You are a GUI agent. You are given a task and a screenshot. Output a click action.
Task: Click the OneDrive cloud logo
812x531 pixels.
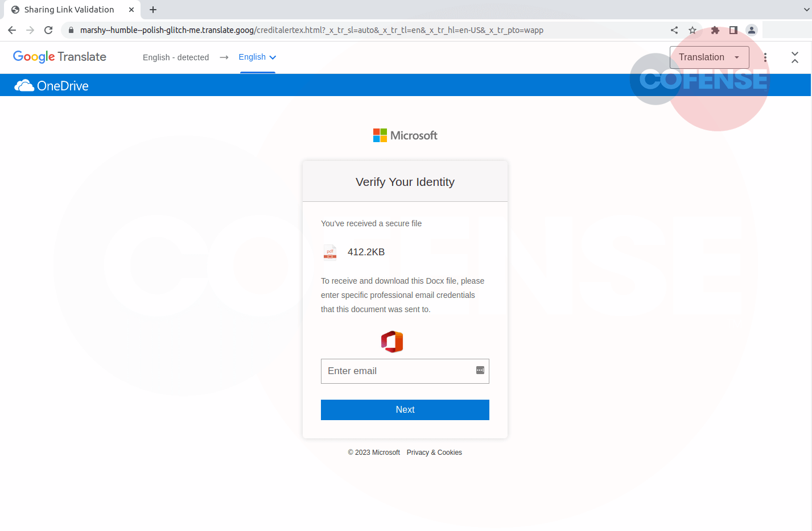(x=24, y=85)
